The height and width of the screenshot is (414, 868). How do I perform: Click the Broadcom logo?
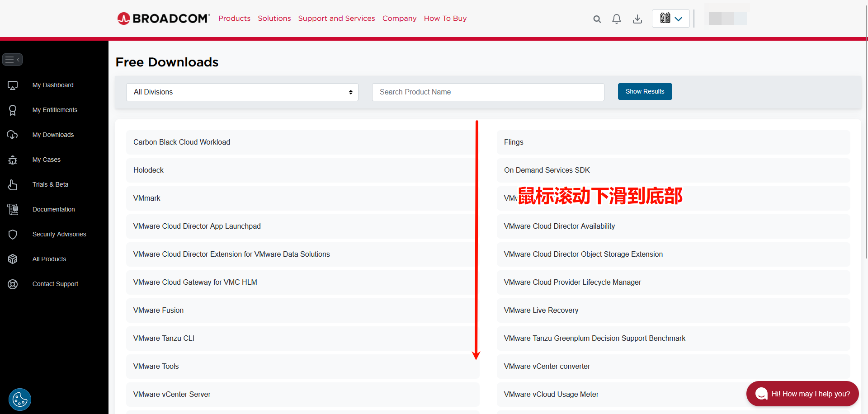163,19
